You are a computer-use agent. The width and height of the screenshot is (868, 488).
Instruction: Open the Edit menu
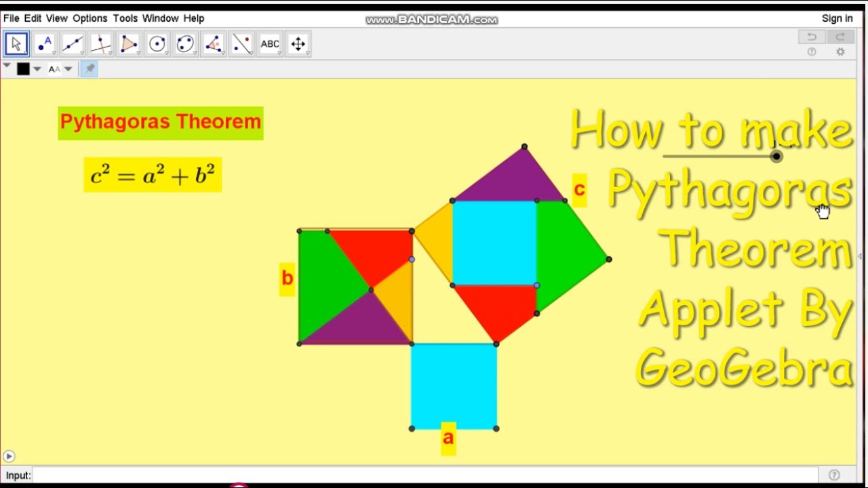33,18
